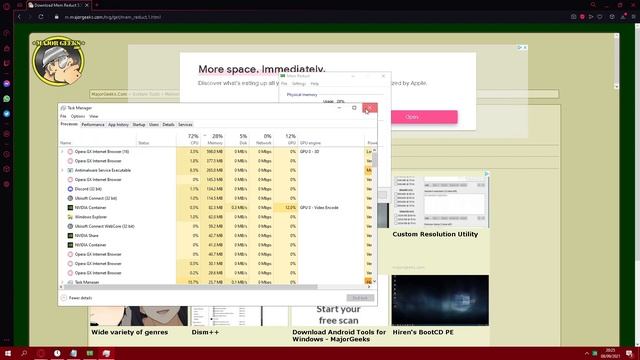Viewport: 640px width, 360px height.
Task: Click the Discord (32 bit) process icon
Action: pyautogui.click(x=70, y=189)
